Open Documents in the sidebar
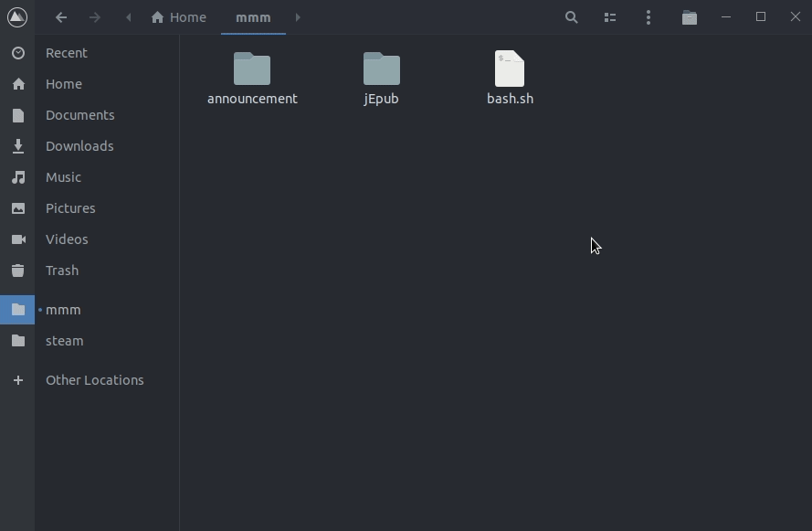This screenshot has width=812, height=531. pos(79,115)
